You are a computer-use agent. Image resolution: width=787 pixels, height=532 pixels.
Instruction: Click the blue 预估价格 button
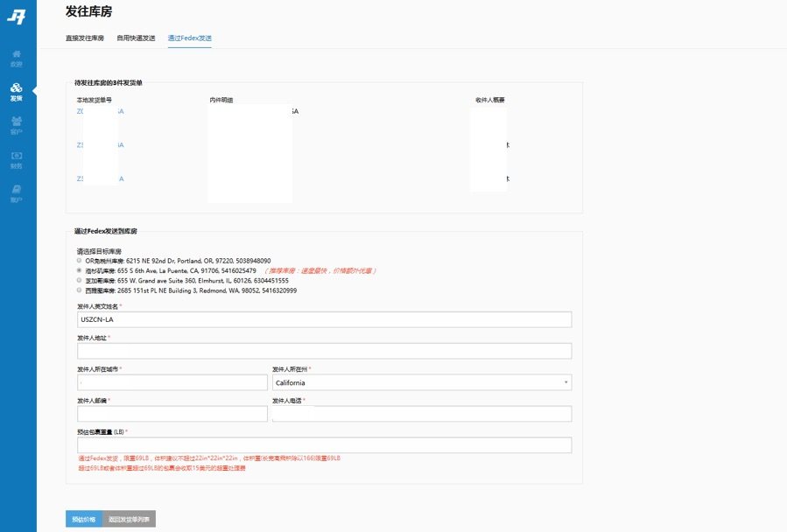pyautogui.click(x=83, y=519)
